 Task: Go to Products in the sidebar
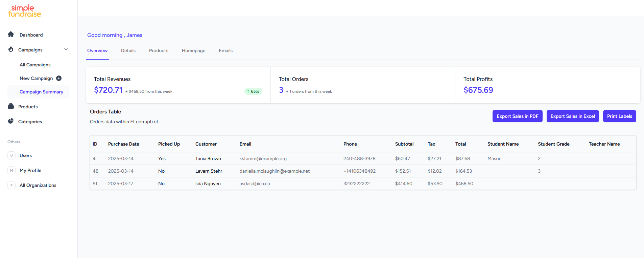pos(28,107)
